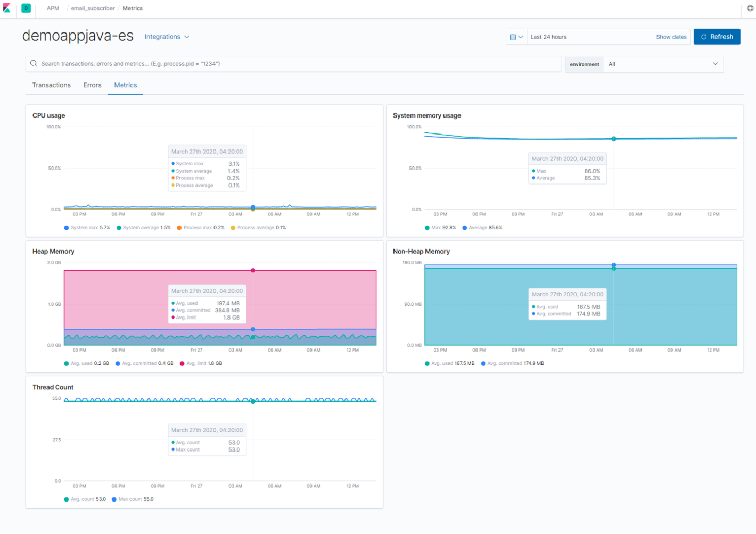756x534 pixels.
Task: Open the environment All dropdown
Action: click(x=663, y=64)
